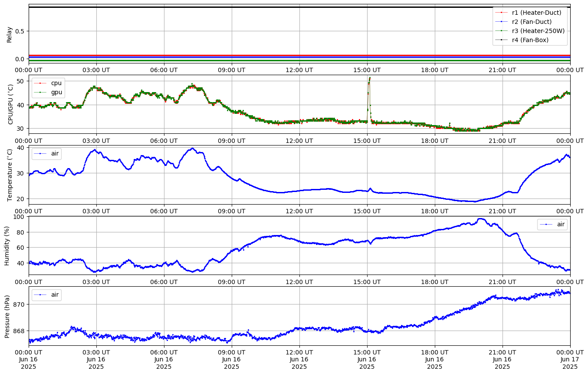
Task: Click the Pressure (hPa) axis label
Action: [x=7, y=316]
